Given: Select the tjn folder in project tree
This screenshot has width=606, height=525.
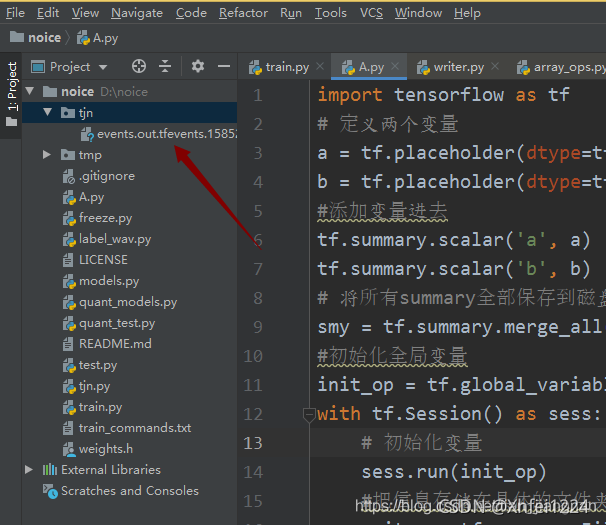Looking at the screenshot, I should tap(130, 113).
